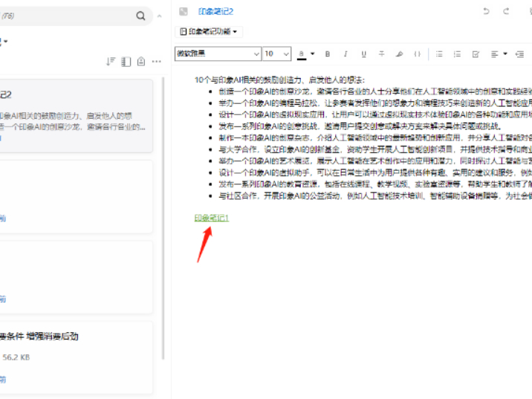Expand font color picker arrow

pyautogui.click(x=313, y=53)
